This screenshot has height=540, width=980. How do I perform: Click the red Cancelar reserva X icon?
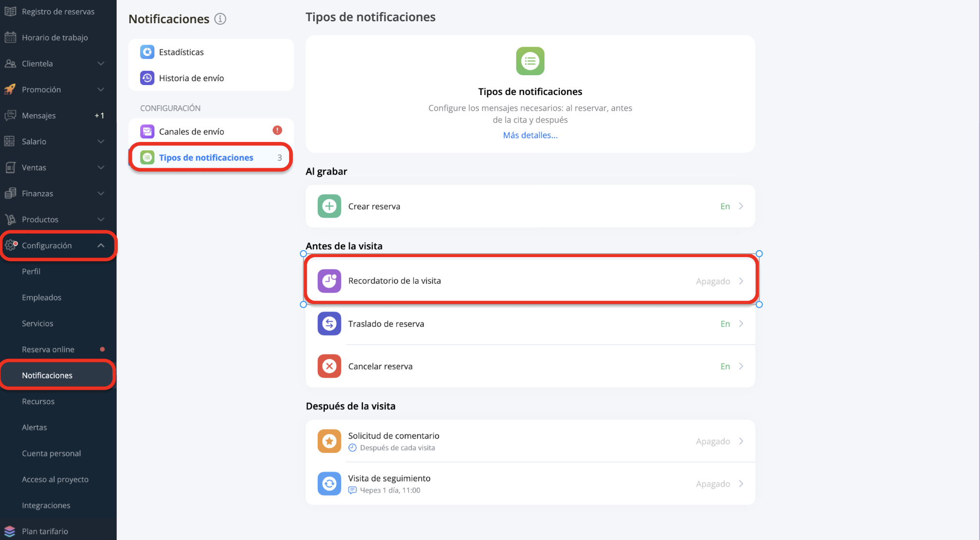329,366
